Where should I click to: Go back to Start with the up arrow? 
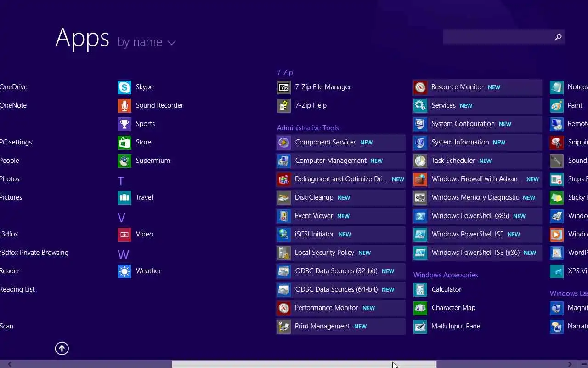[62, 348]
